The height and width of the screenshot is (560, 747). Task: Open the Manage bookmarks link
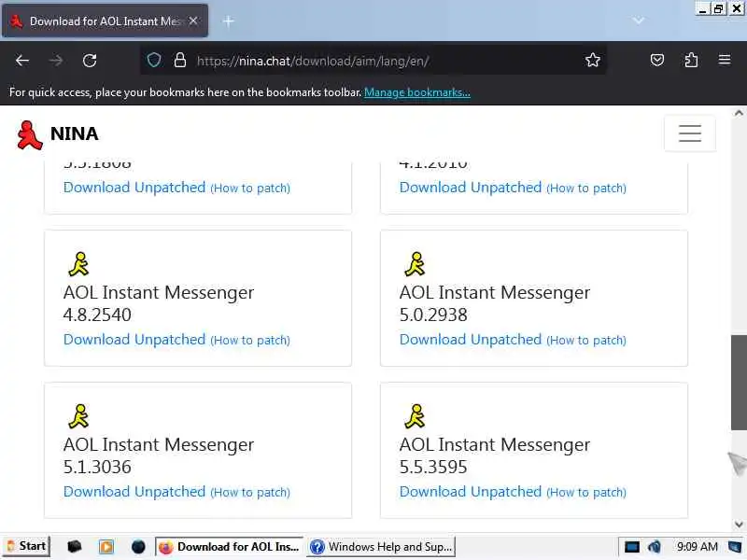coord(417,92)
